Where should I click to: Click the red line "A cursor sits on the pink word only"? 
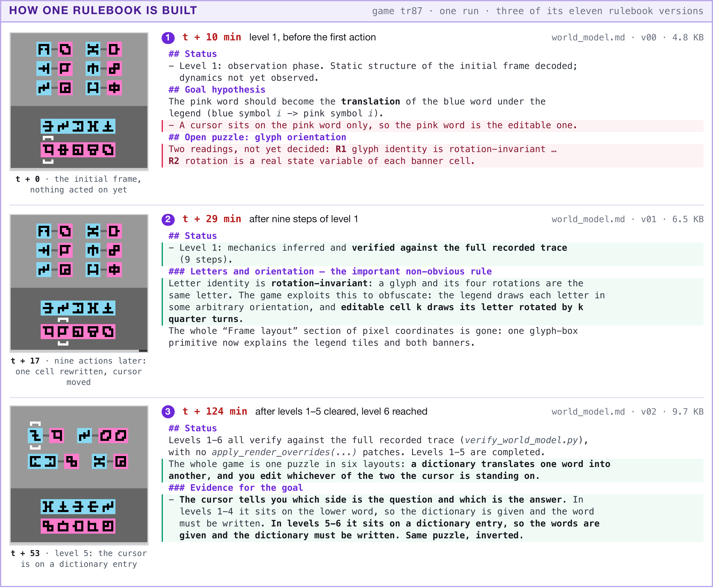pos(373,126)
